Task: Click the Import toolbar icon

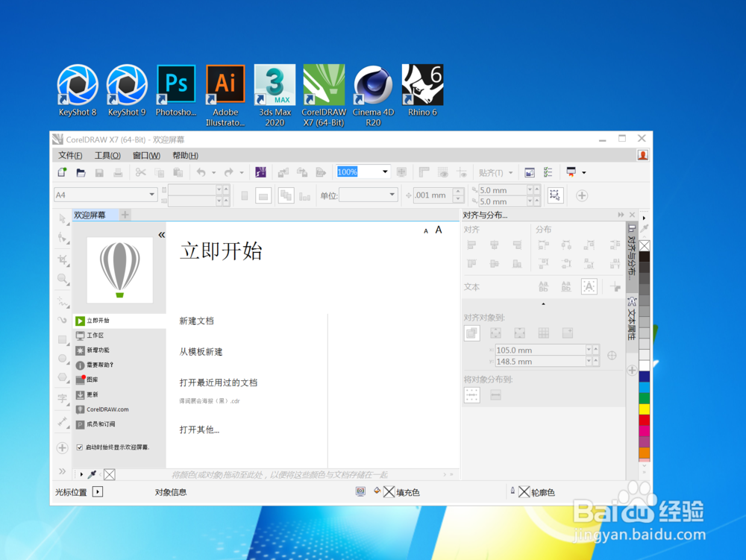Action: point(283,172)
